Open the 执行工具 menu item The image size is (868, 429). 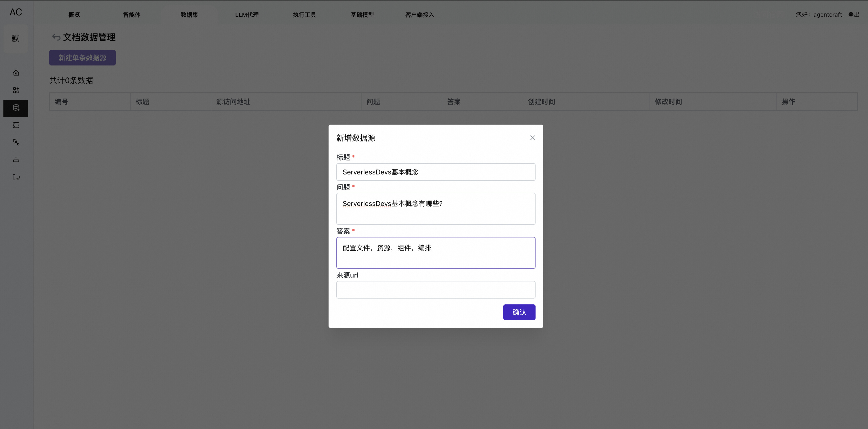pos(305,14)
